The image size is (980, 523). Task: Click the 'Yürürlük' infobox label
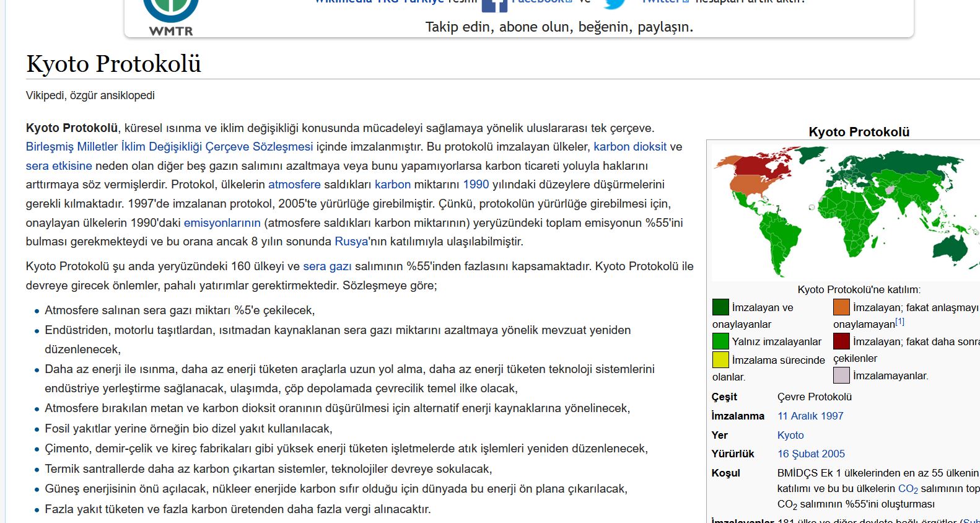733,454
